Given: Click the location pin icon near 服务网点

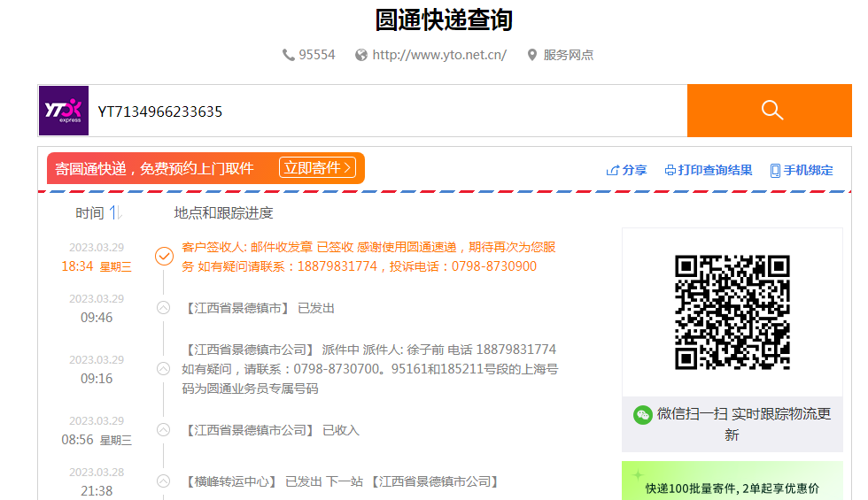Looking at the screenshot, I should 532,55.
